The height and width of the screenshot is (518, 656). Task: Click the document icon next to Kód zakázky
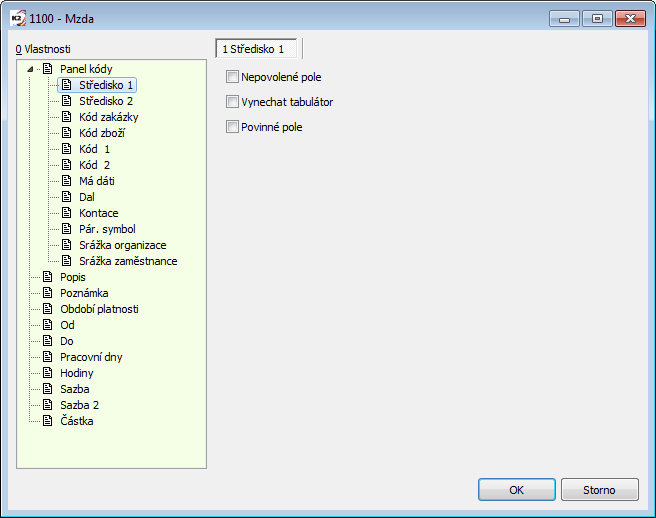67,117
